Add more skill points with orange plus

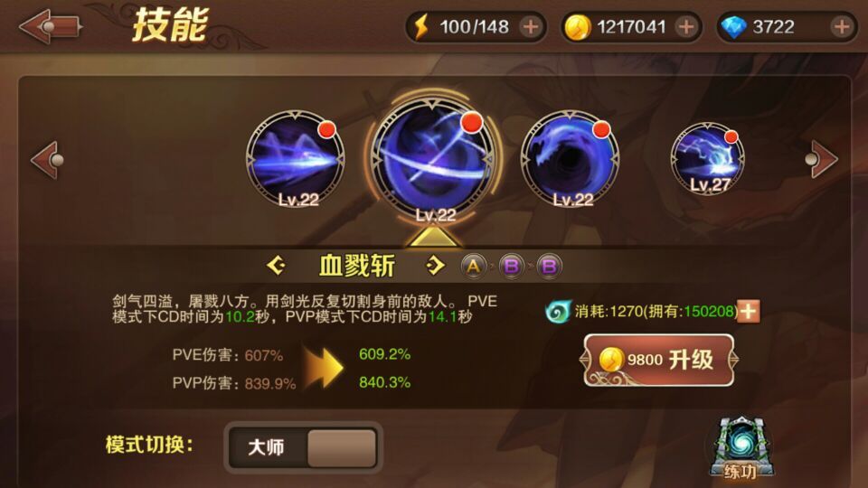749,311
